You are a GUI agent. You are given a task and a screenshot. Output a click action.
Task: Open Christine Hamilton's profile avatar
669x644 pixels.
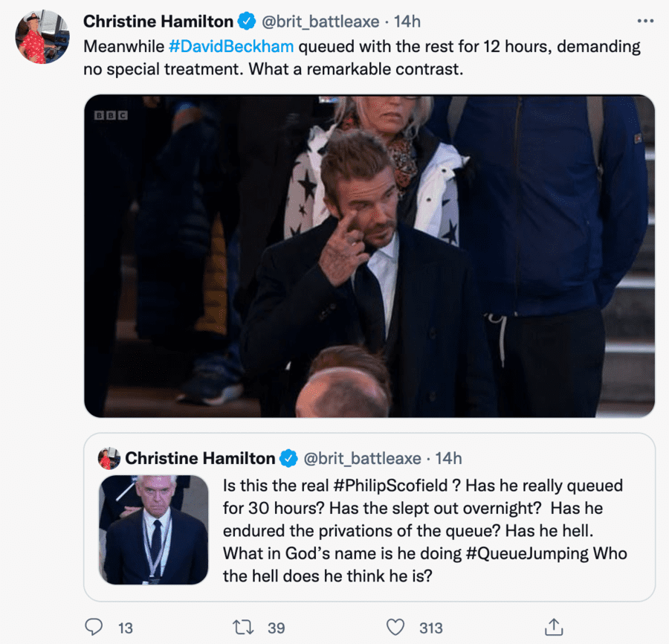coord(42,37)
